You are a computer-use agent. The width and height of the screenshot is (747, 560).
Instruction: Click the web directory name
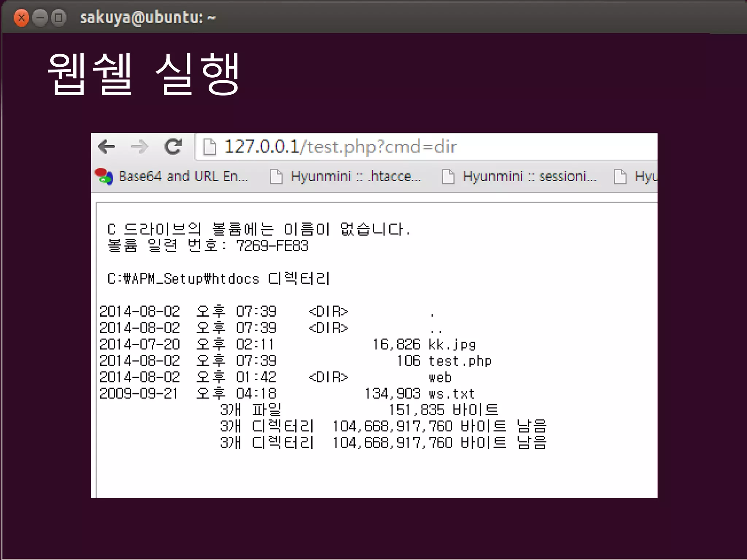[x=440, y=378]
